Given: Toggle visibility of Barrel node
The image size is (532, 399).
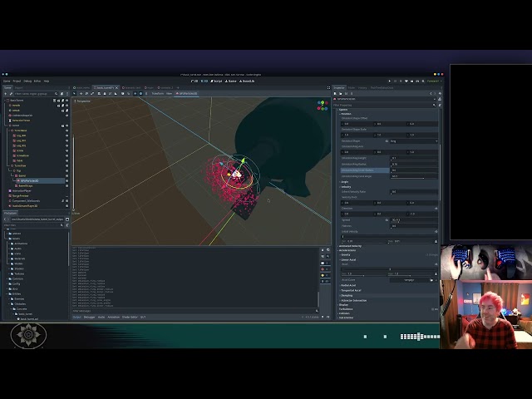Looking at the screenshot, I should [x=66, y=175].
